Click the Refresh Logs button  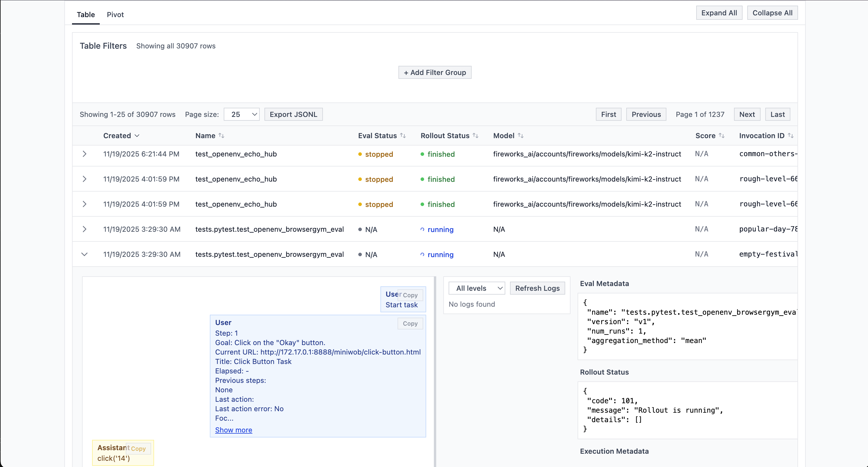(537, 288)
